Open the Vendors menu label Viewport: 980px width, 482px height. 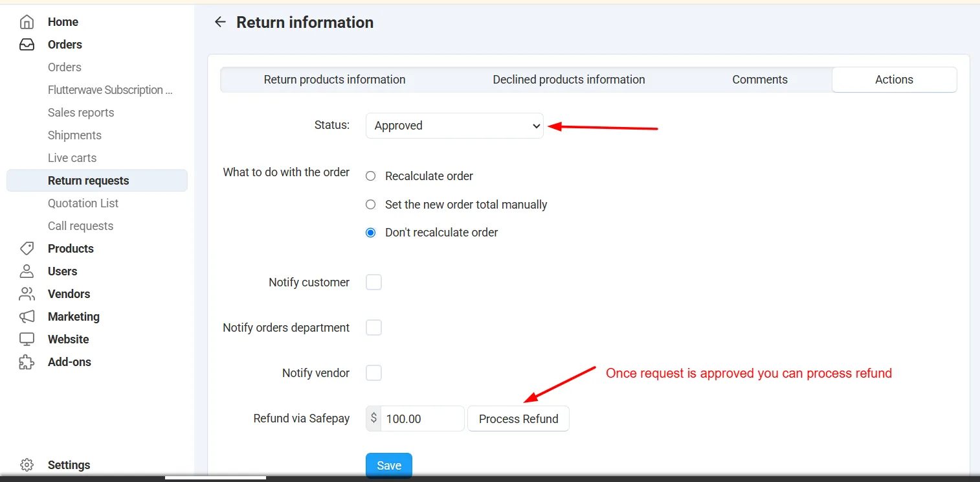click(69, 294)
